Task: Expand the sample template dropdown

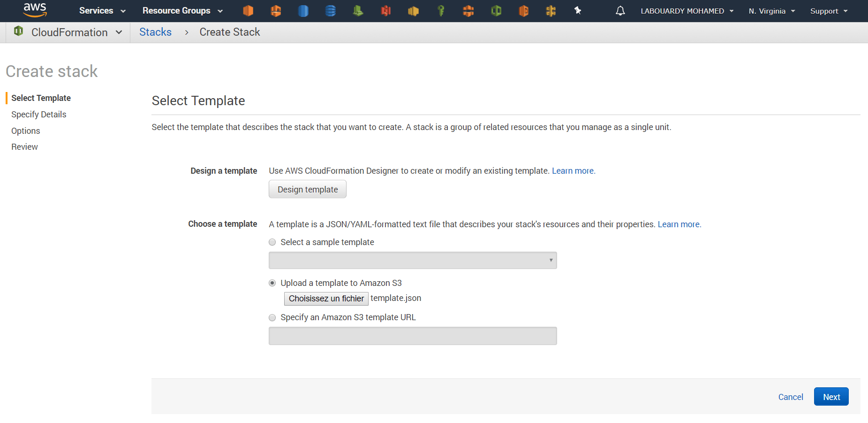Action: (412, 261)
